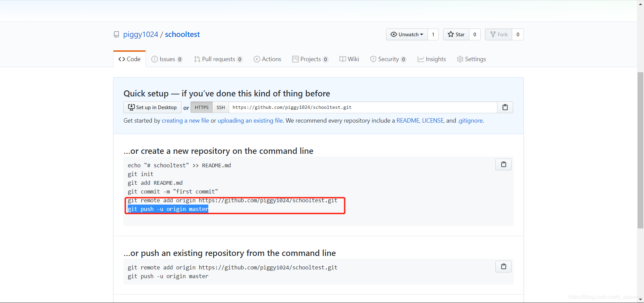Open the .gitignore link
The width and height of the screenshot is (644, 303).
pyautogui.click(x=470, y=121)
